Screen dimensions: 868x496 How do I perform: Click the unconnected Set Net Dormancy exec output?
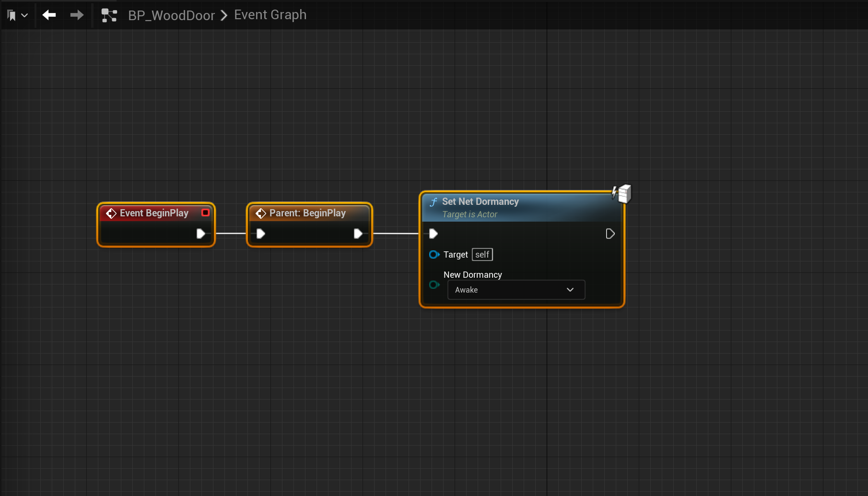coord(610,234)
